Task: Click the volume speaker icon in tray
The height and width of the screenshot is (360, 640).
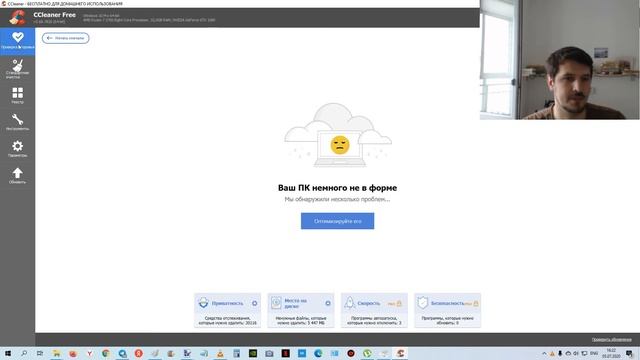Action: click(x=576, y=353)
